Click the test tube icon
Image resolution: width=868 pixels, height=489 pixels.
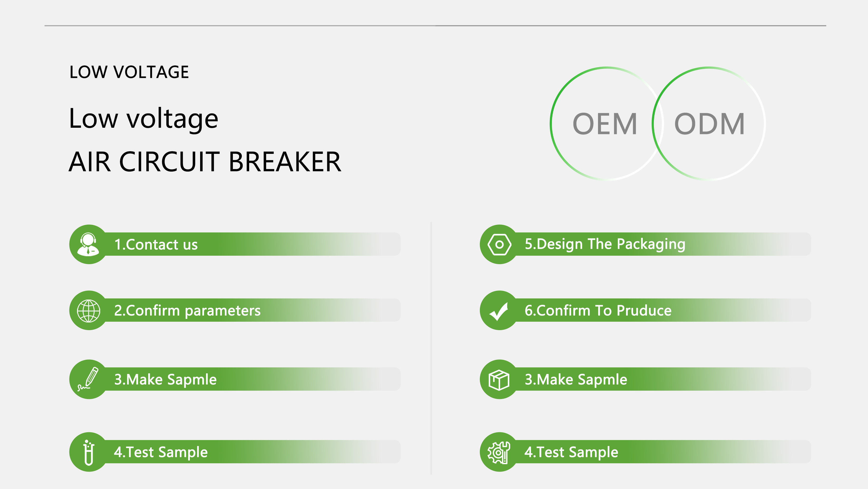point(89,452)
